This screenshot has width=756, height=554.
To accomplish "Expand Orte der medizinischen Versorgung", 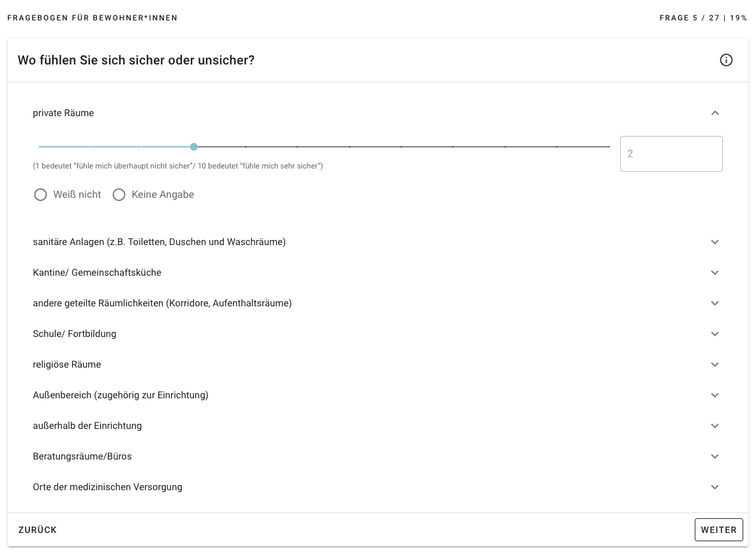I will 715,487.
